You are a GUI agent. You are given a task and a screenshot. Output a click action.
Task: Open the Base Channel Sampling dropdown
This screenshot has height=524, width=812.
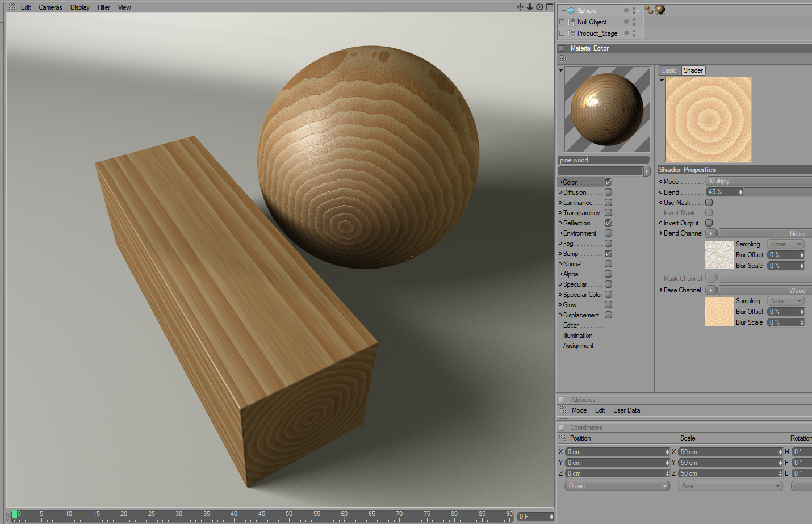[x=786, y=301]
